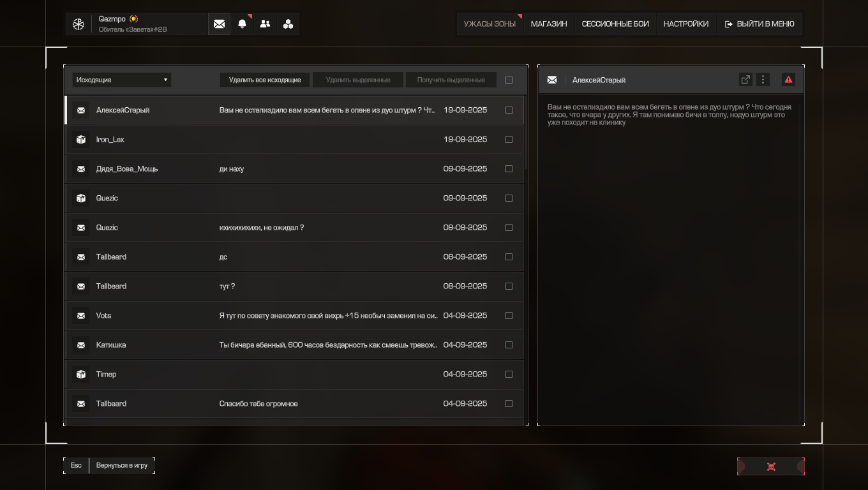The height and width of the screenshot is (490, 868).
Task: Check the box for Катишка message
Action: click(x=509, y=345)
